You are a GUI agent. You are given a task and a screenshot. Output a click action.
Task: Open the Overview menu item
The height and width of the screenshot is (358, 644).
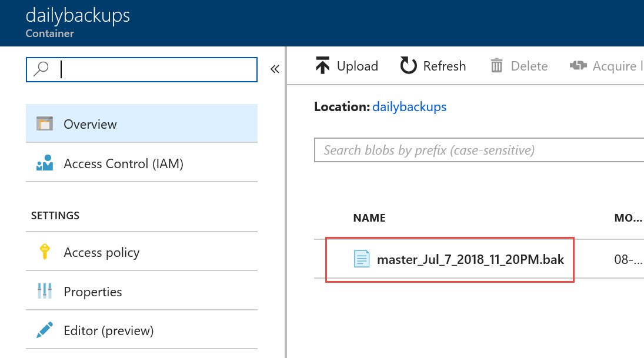coord(142,123)
